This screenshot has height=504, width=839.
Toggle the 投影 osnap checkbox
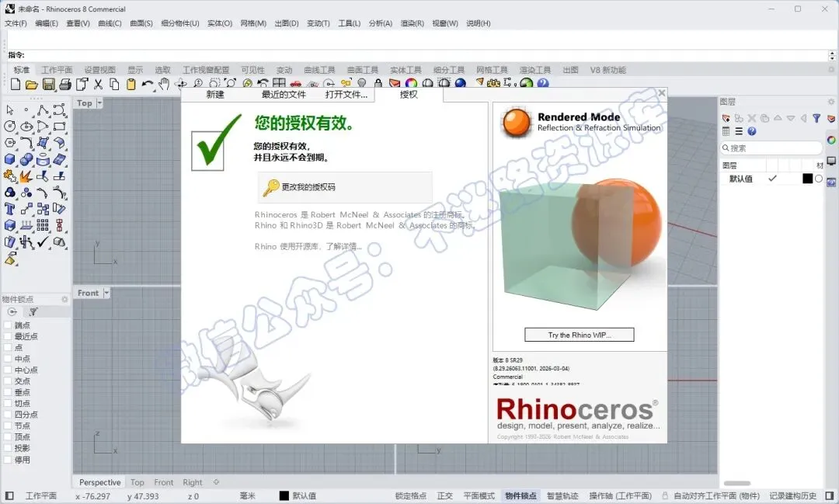8,448
